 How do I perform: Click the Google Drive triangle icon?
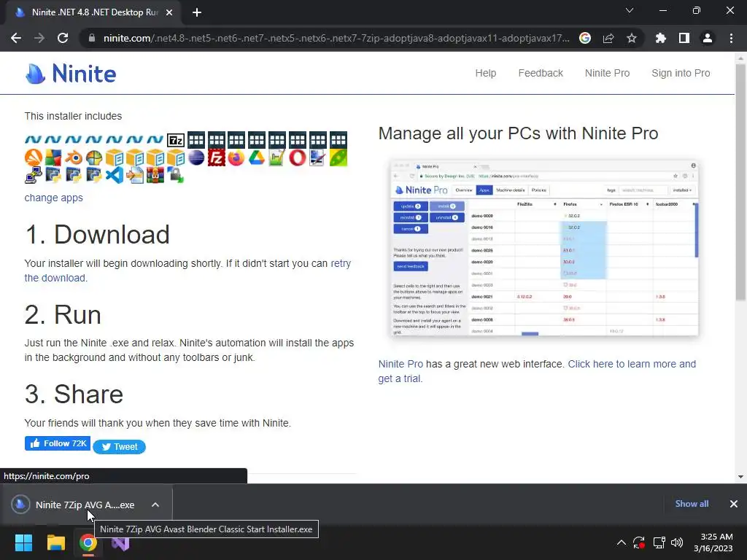[257, 157]
